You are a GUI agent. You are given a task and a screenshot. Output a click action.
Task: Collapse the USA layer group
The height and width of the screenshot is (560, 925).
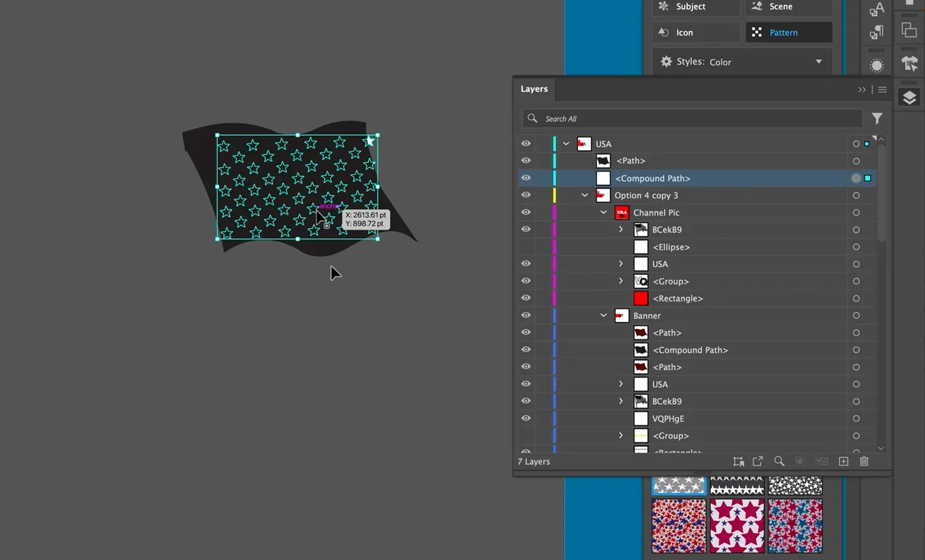pyautogui.click(x=565, y=143)
